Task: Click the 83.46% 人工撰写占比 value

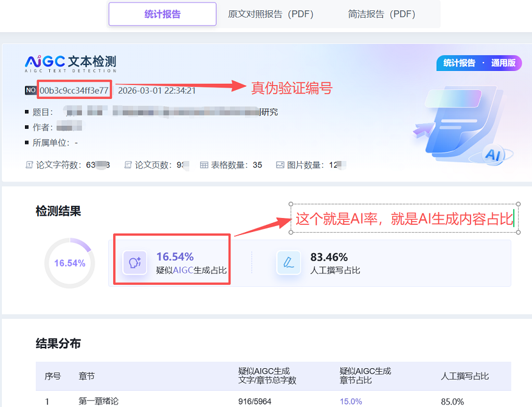Action: [x=329, y=257]
